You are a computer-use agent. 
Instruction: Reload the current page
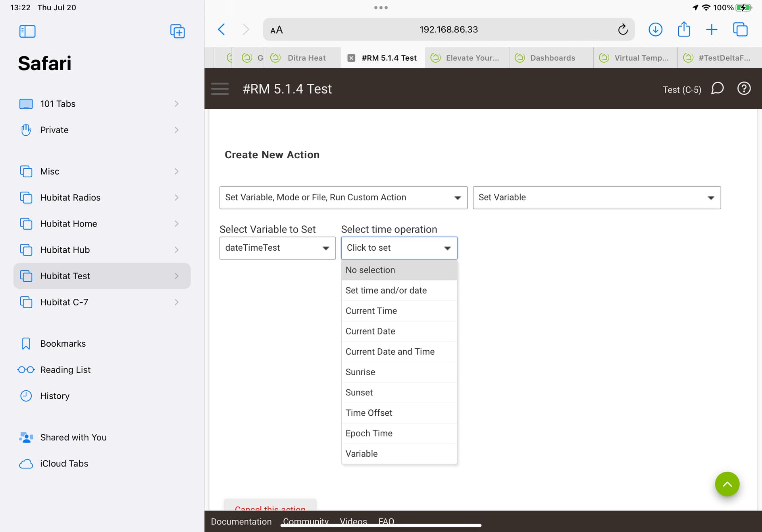[622, 29]
